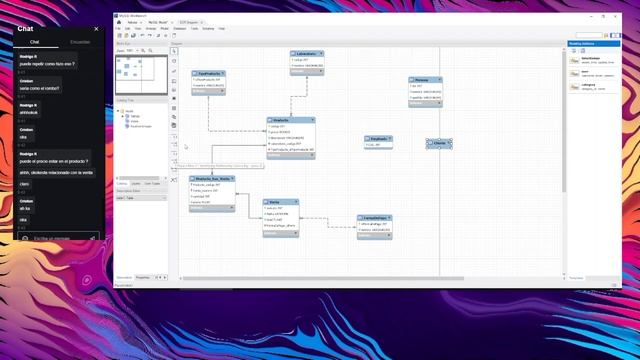The height and width of the screenshot is (360, 640).
Task: Select the place image tool
Action: click(174, 99)
